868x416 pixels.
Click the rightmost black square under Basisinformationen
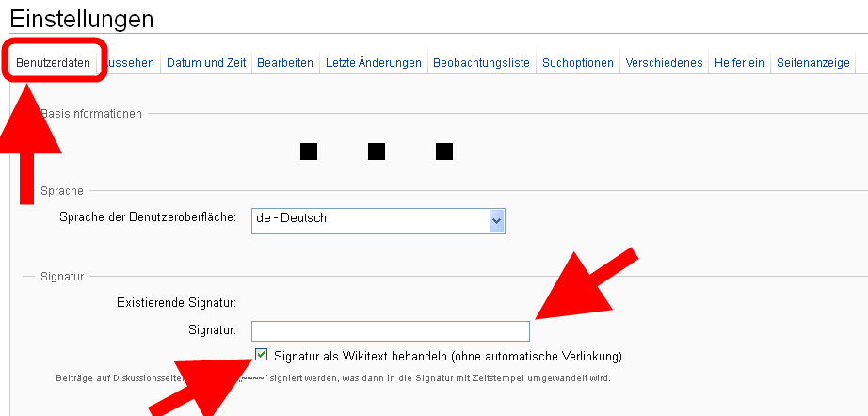445,151
